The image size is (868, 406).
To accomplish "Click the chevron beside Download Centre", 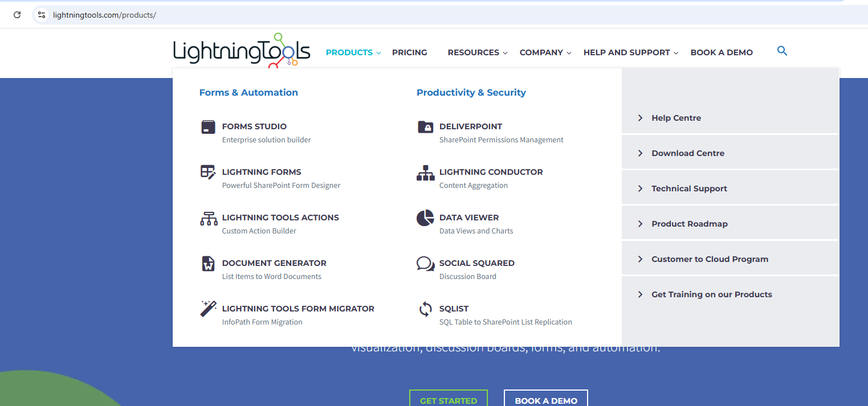I will pyautogui.click(x=640, y=153).
